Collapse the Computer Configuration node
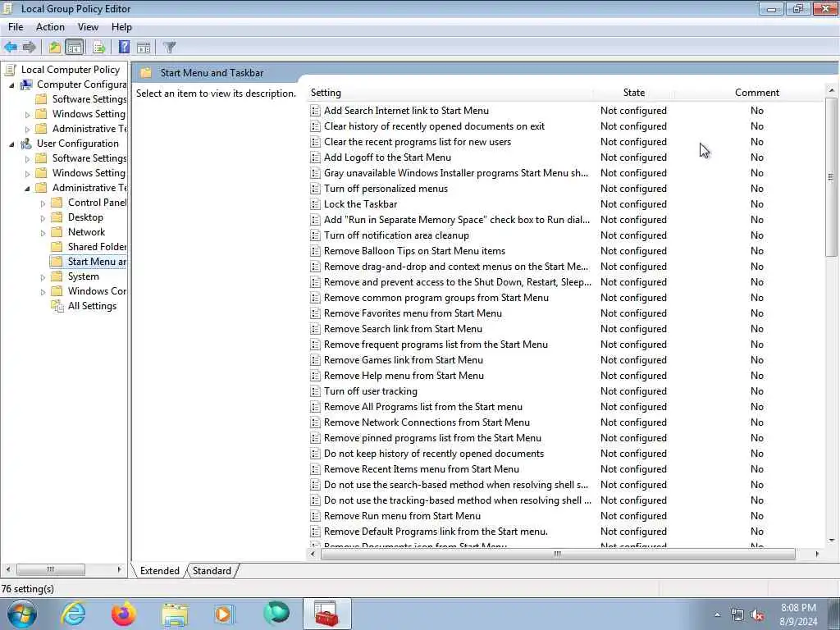Viewport: 840px width, 630px height. tap(11, 85)
